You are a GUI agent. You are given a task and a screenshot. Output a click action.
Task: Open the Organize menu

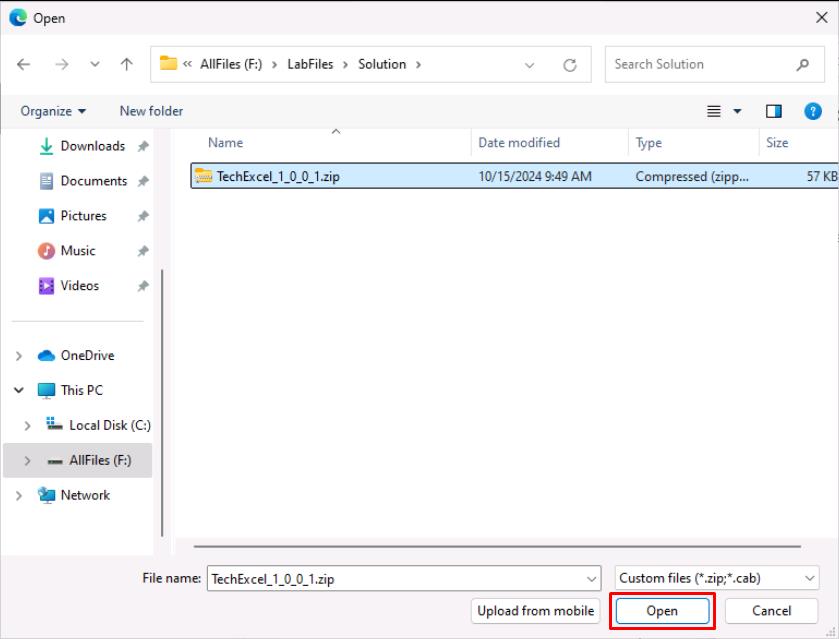[x=53, y=111]
